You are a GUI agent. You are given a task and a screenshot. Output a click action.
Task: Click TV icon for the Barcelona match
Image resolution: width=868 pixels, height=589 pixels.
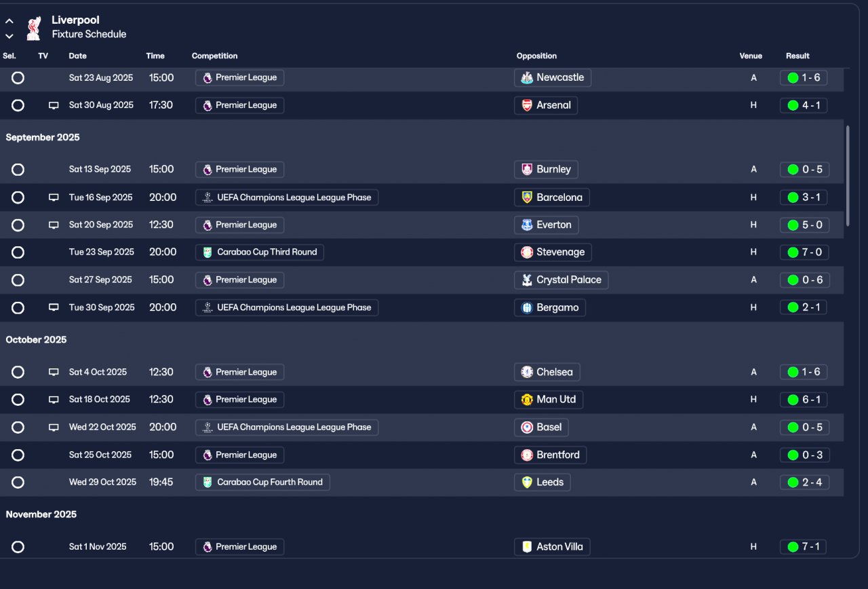(54, 197)
